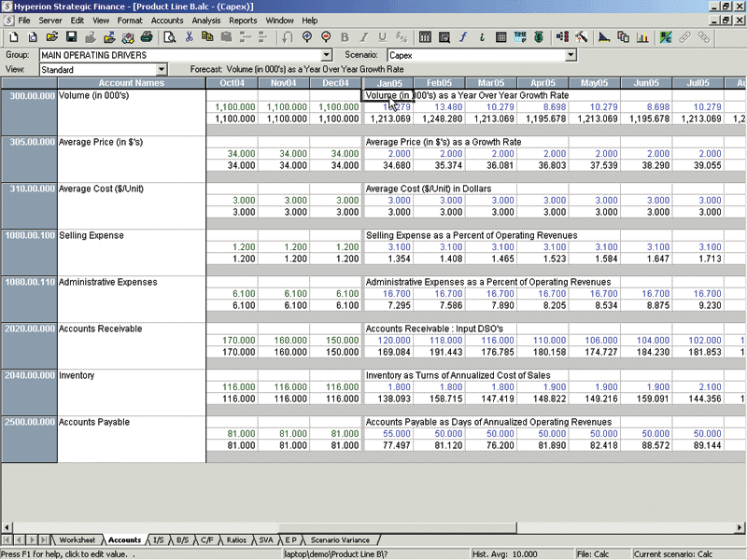Click the Account Note (i) icon
Viewport: 747px width, 560px height.
(x=481, y=37)
